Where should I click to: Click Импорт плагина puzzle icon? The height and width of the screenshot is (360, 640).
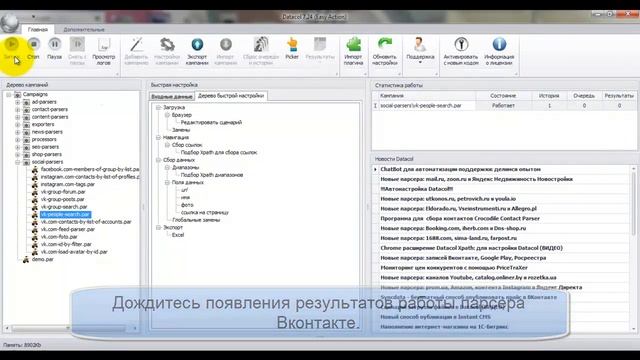pos(353,44)
